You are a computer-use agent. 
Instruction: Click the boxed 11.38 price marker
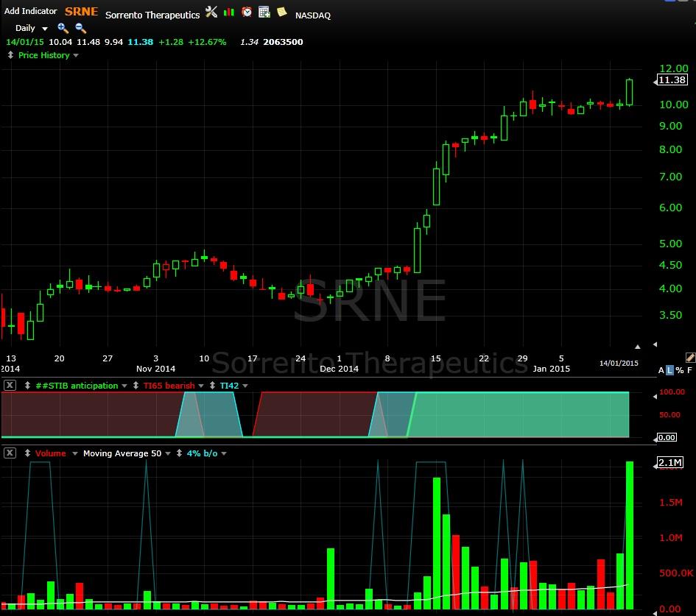coord(672,79)
